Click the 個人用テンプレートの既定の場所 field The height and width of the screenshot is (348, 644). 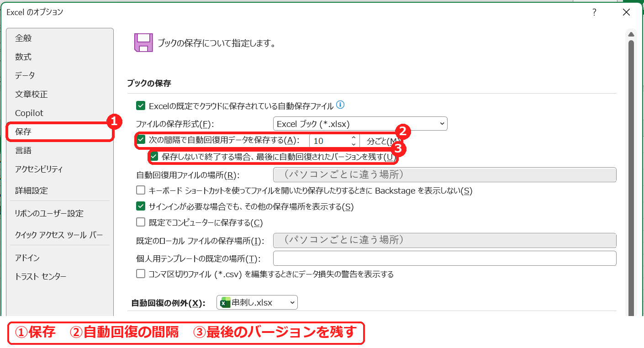[x=444, y=258]
